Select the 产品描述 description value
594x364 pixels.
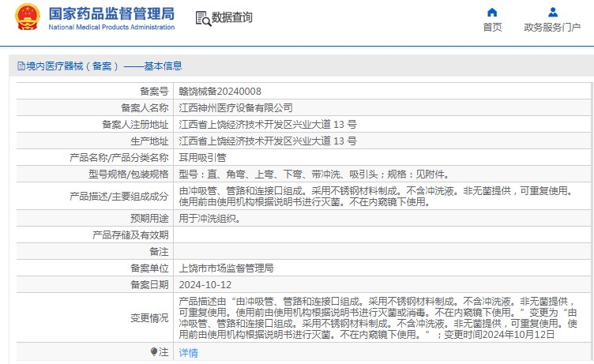click(x=376, y=196)
